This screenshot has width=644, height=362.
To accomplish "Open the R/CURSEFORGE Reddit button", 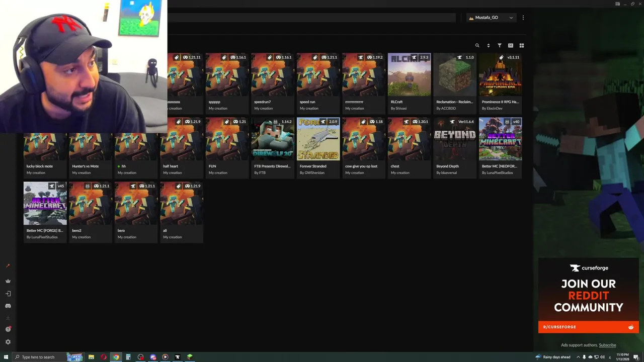I will (589, 327).
